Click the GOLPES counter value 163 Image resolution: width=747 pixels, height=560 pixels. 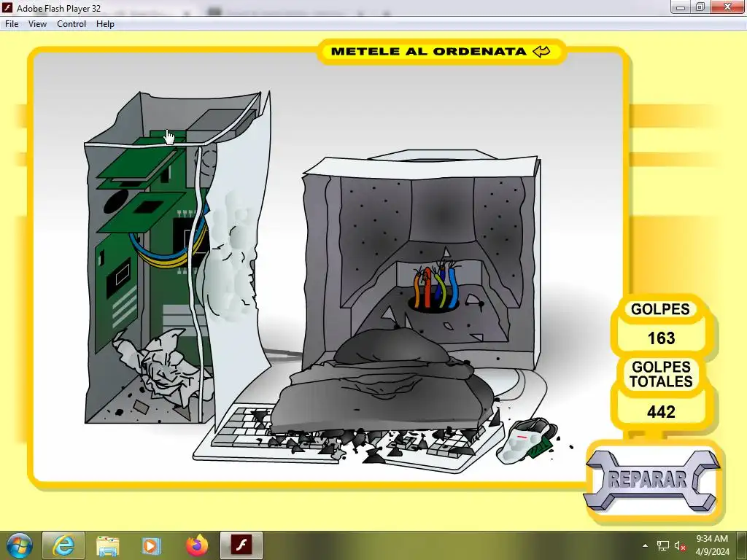point(661,338)
